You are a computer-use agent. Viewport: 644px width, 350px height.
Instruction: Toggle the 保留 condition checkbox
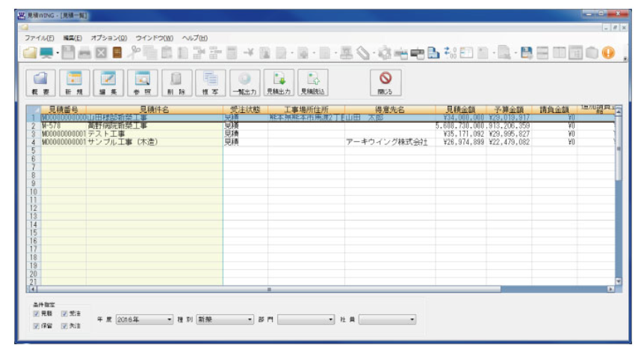click(37, 325)
